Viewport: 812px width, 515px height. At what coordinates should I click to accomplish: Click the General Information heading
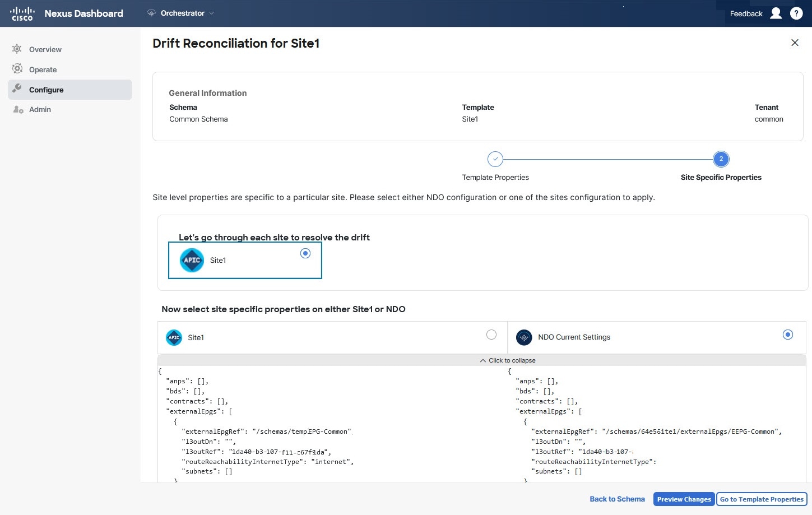pos(208,93)
